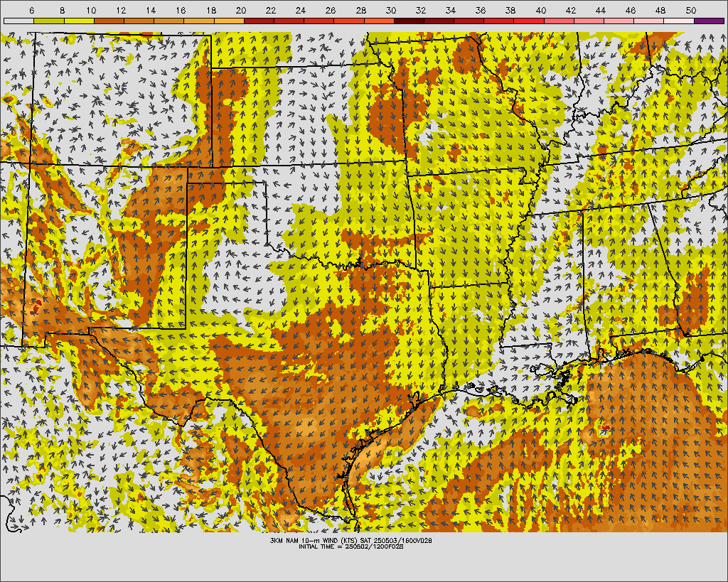
Task: Select the legend swatch between 10 and 12
Action: [x=109, y=21]
